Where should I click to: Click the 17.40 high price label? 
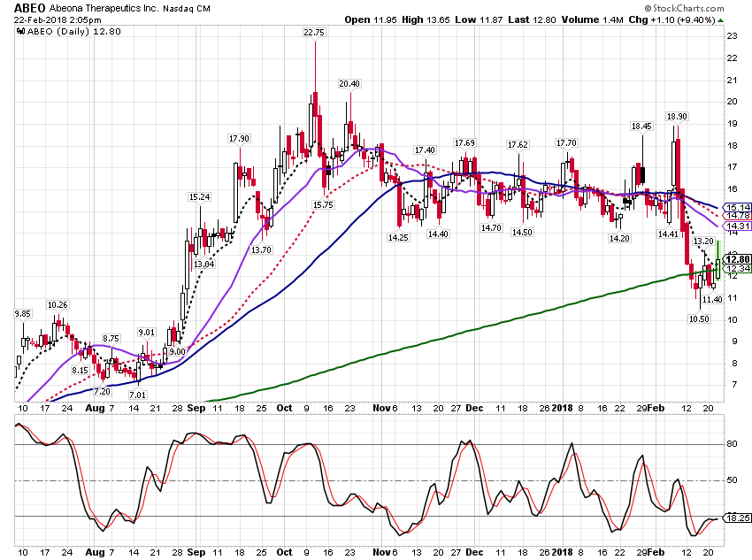pos(425,150)
